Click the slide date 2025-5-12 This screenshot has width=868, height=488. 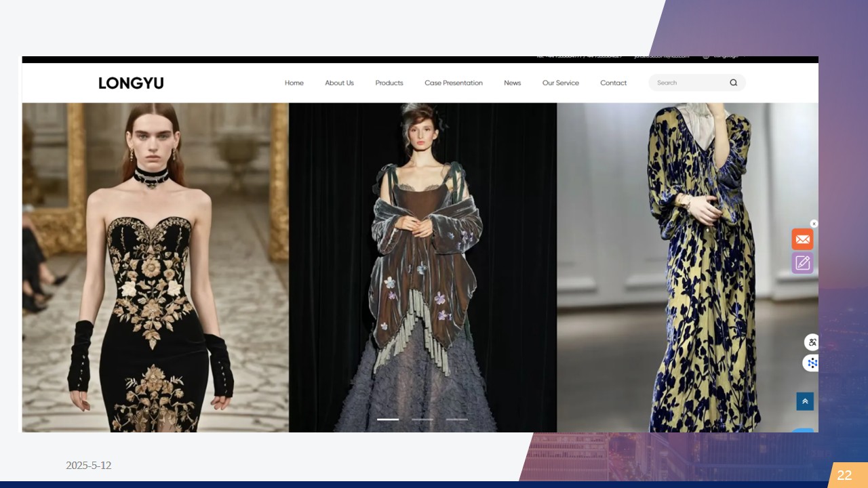89,466
